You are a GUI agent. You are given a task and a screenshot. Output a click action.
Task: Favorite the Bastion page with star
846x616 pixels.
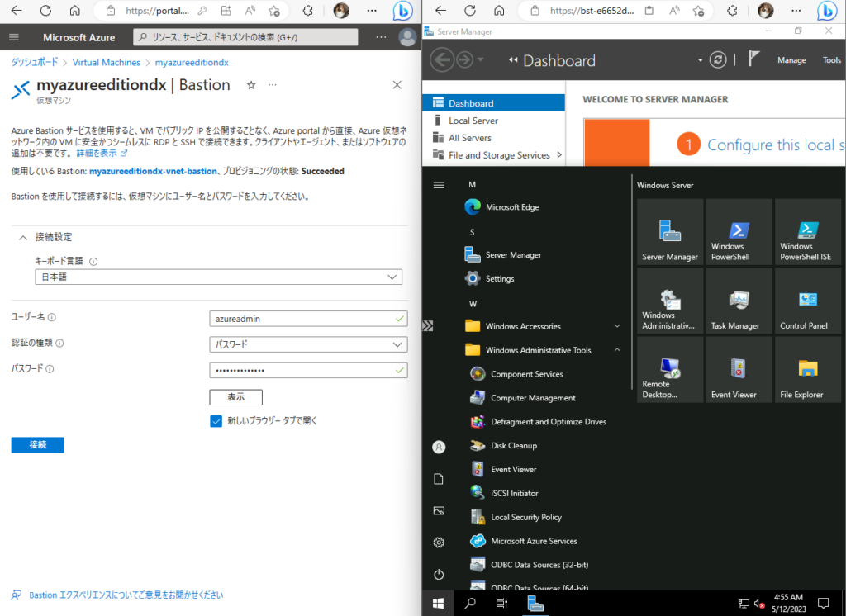pos(251,85)
